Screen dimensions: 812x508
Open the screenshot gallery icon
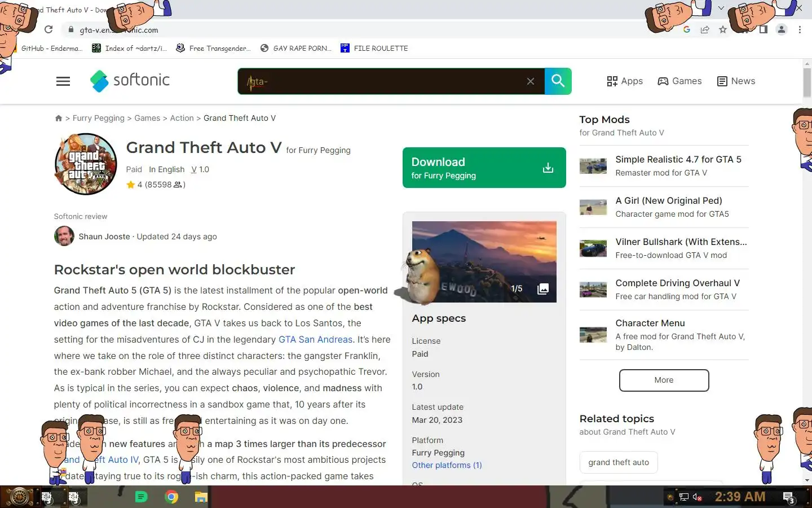coord(543,289)
